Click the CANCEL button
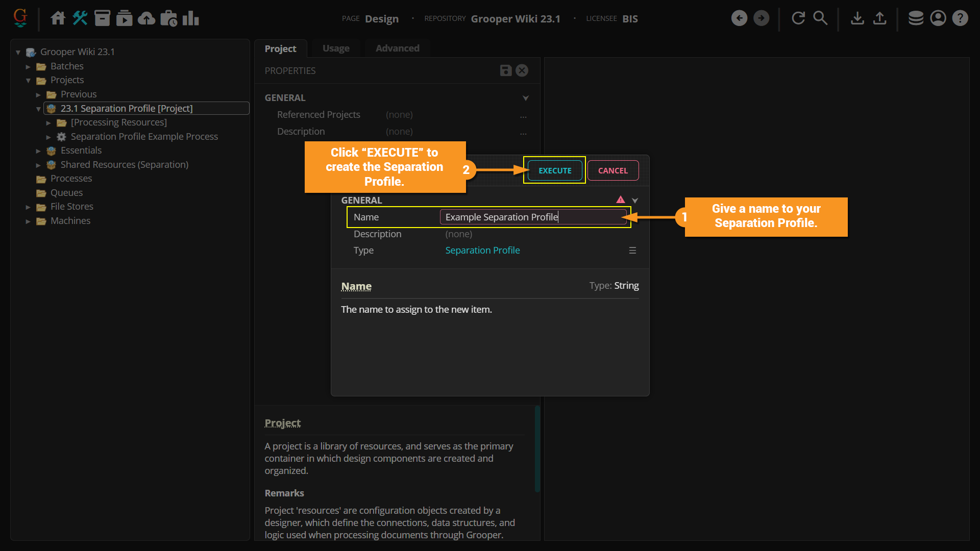This screenshot has width=980, height=551. (x=612, y=170)
